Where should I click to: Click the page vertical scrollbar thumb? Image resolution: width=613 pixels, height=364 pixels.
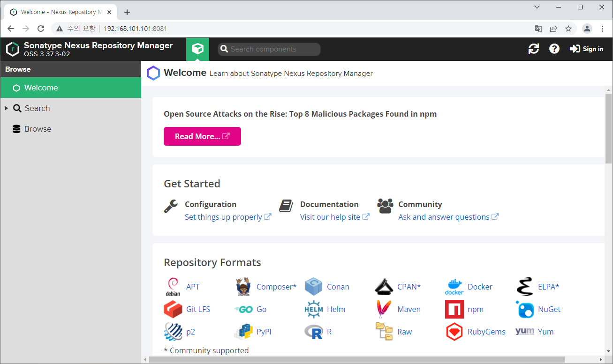tap(609, 128)
